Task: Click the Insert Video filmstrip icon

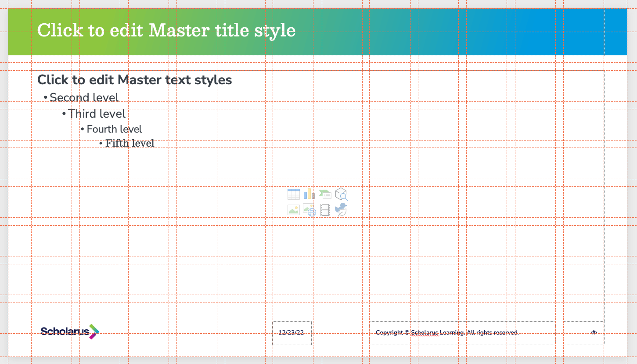Action: click(325, 210)
